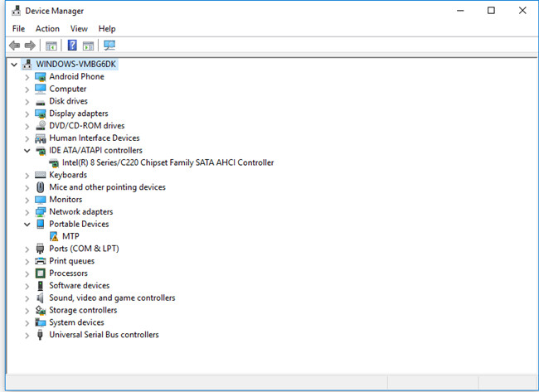Expand the Print queues node
The height and width of the screenshot is (392, 539).
click(27, 261)
